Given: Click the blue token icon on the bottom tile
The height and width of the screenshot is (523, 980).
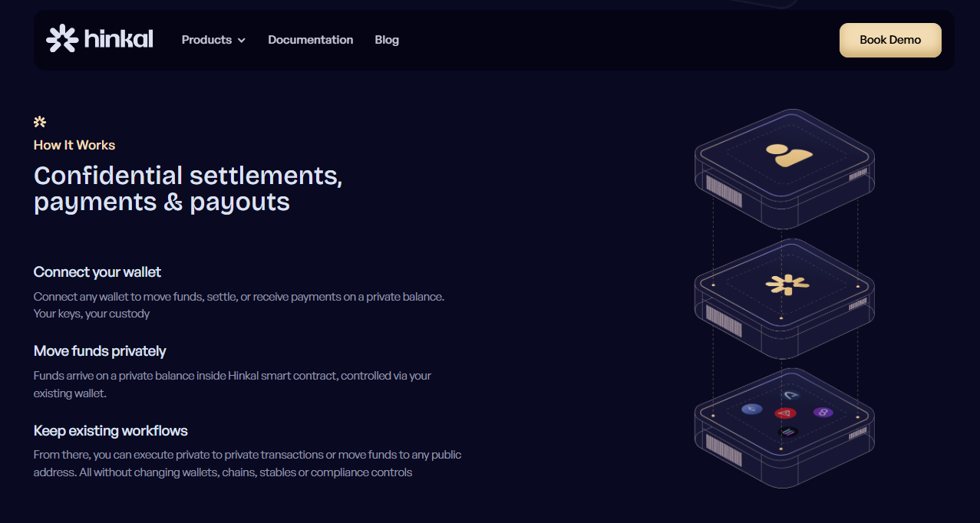Looking at the screenshot, I should [751, 410].
